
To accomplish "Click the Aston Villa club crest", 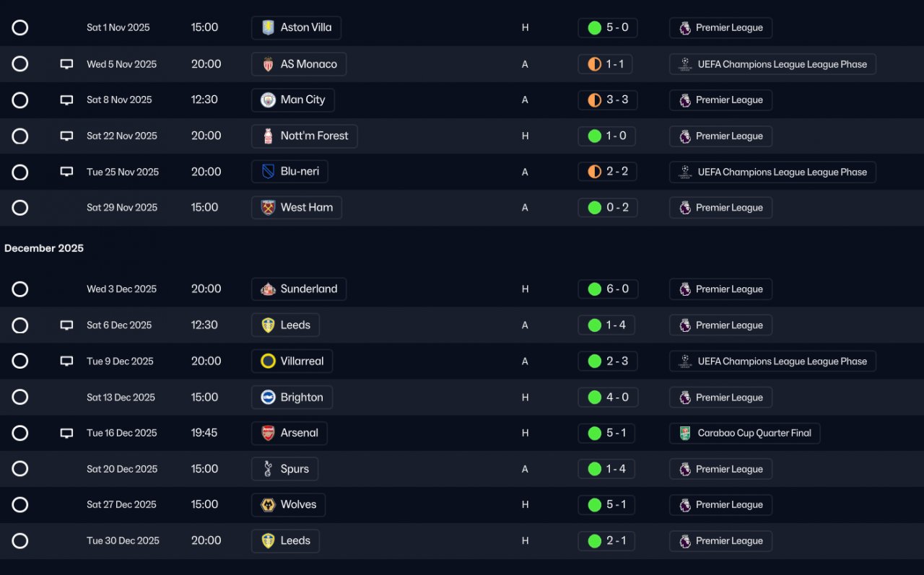I will pos(268,28).
